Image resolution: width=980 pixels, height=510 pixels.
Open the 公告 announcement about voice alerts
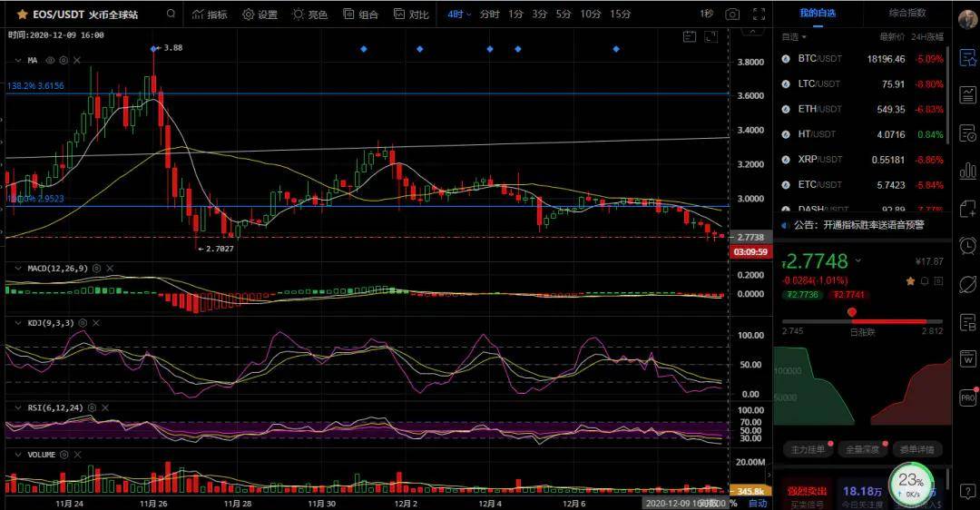[x=858, y=225]
